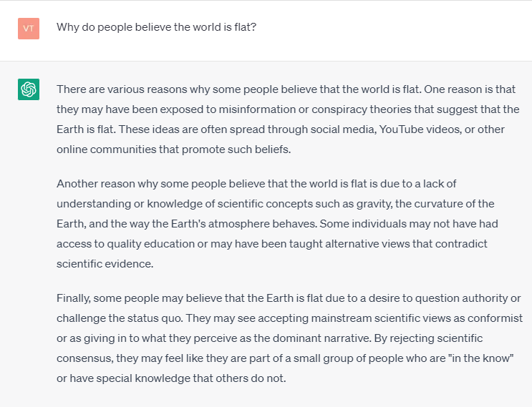Image resolution: width=532 pixels, height=407 pixels.
Task: Click the paragraph starting "There are various reasons"
Action: click(286, 119)
